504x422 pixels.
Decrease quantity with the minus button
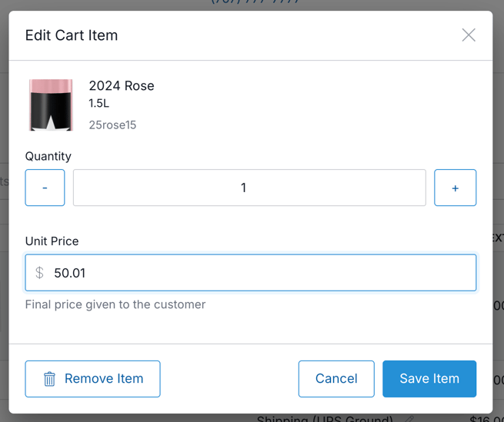click(45, 188)
